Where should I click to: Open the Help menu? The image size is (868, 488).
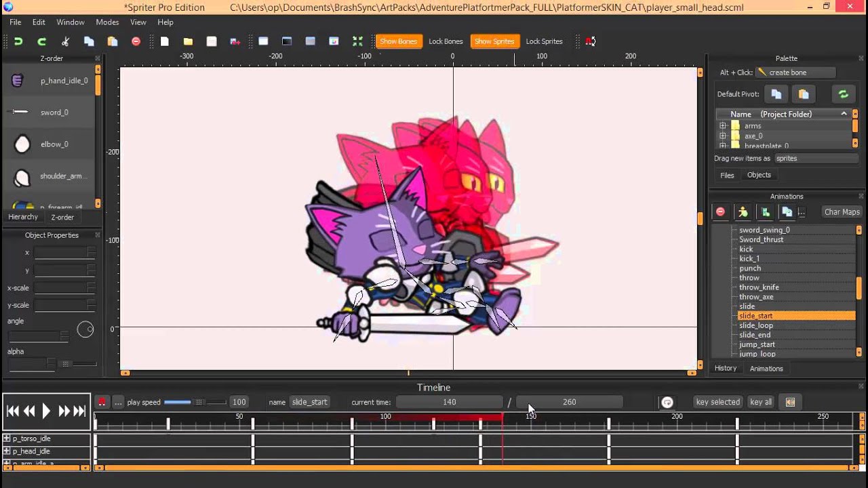(165, 22)
